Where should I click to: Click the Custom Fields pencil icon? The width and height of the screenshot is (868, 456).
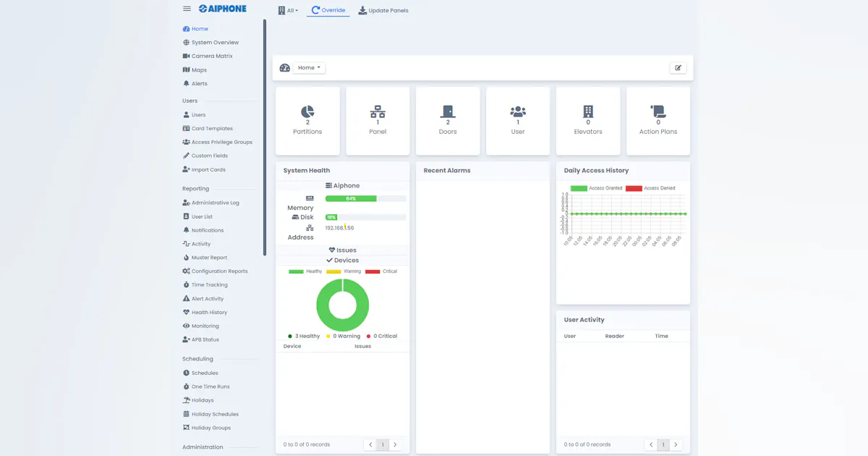click(186, 156)
